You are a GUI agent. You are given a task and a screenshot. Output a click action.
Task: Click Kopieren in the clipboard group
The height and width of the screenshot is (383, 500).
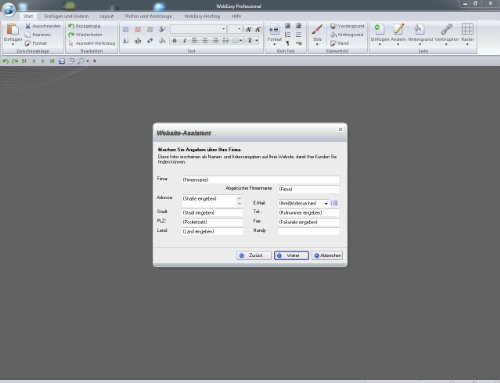pyautogui.click(x=38, y=34)
